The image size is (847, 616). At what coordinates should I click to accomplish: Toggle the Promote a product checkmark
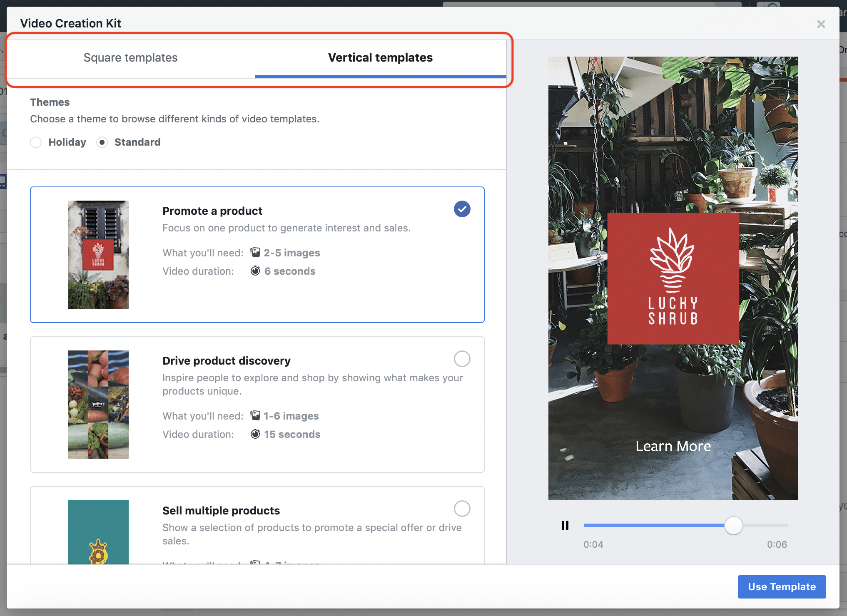462,209
